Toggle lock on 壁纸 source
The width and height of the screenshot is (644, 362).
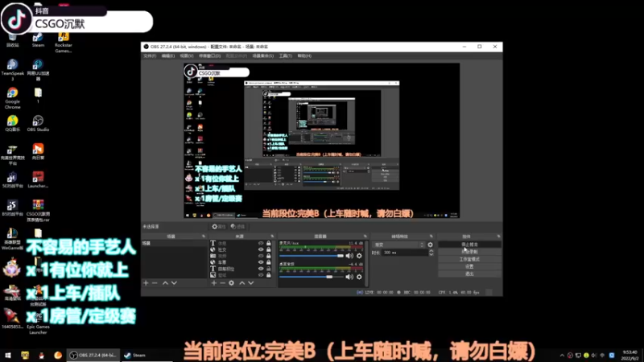pyautogui.click(x=269, y=275)
